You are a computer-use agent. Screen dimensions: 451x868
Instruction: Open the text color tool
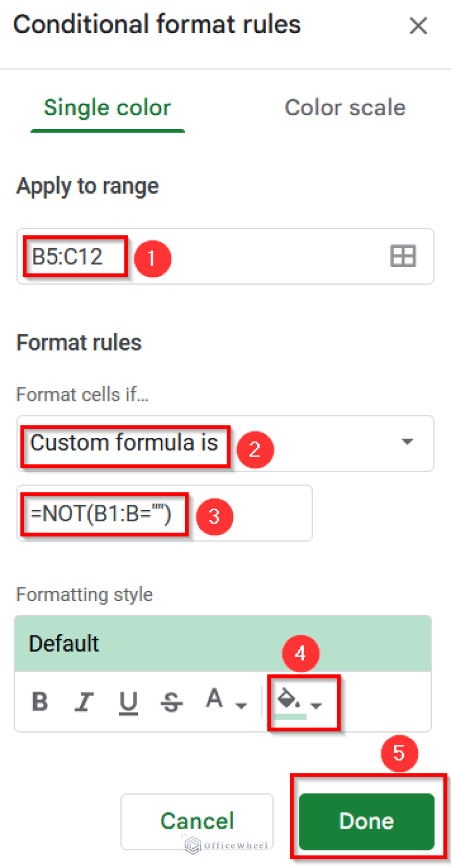[214, 700]
